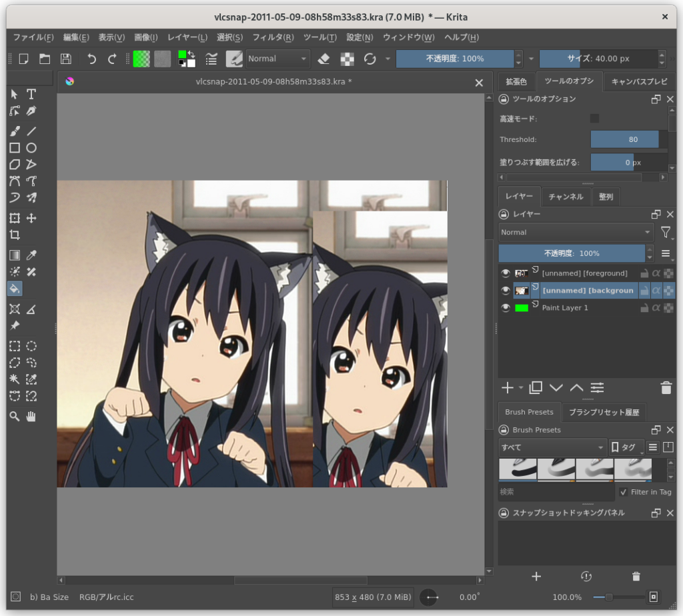Open the layer filter funnel dropdown
683x616 pixels.
point(666,233)
